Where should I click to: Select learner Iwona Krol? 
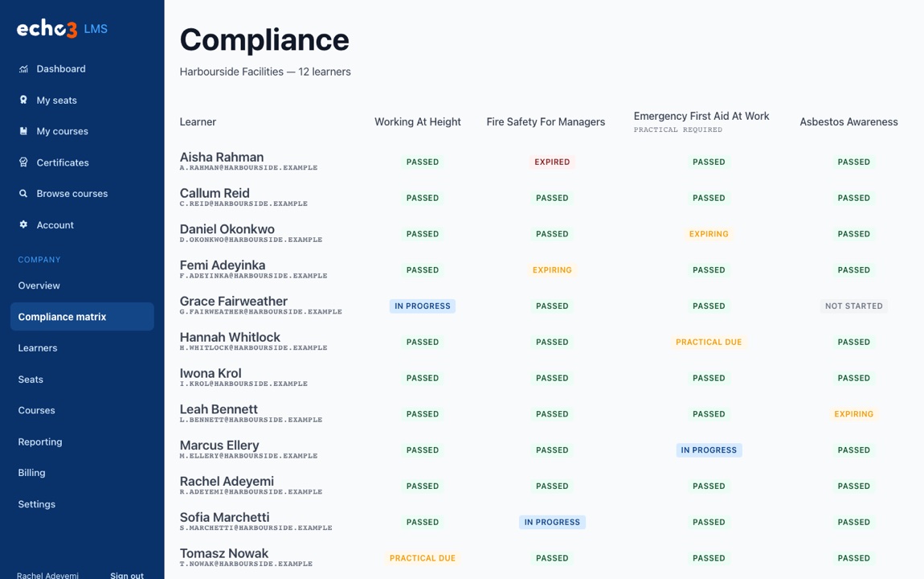tap(211, 373)
